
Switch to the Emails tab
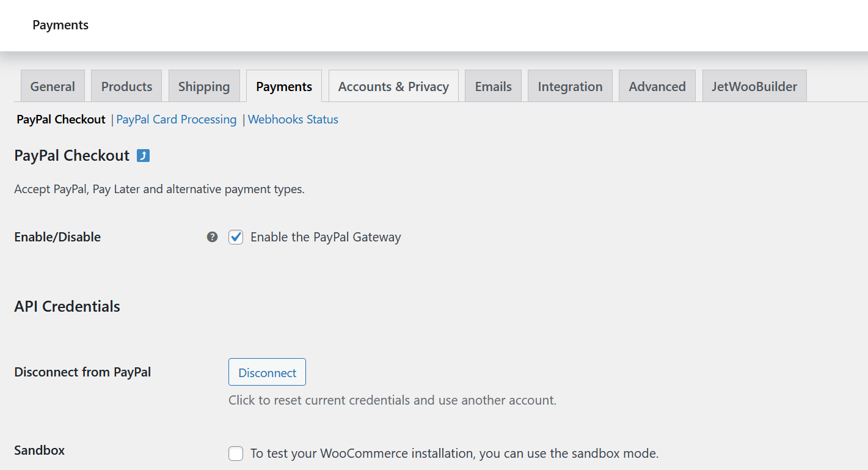click(x=493, y=86)
